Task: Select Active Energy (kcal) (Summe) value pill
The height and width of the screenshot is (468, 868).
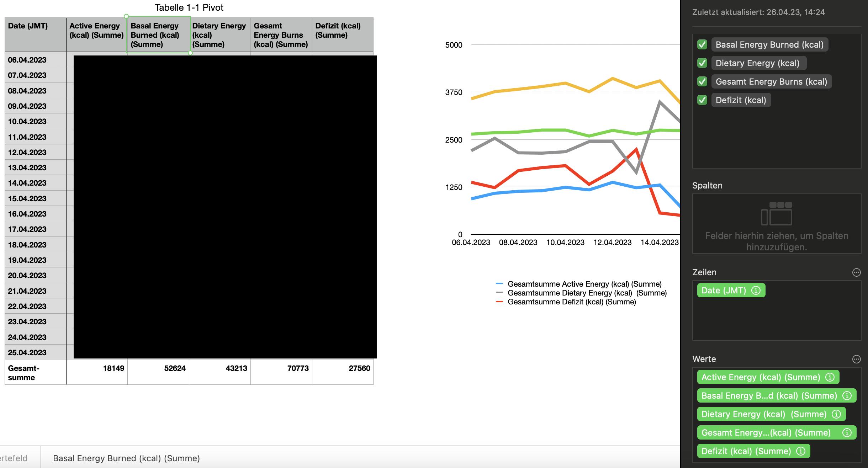Action: 760,377
